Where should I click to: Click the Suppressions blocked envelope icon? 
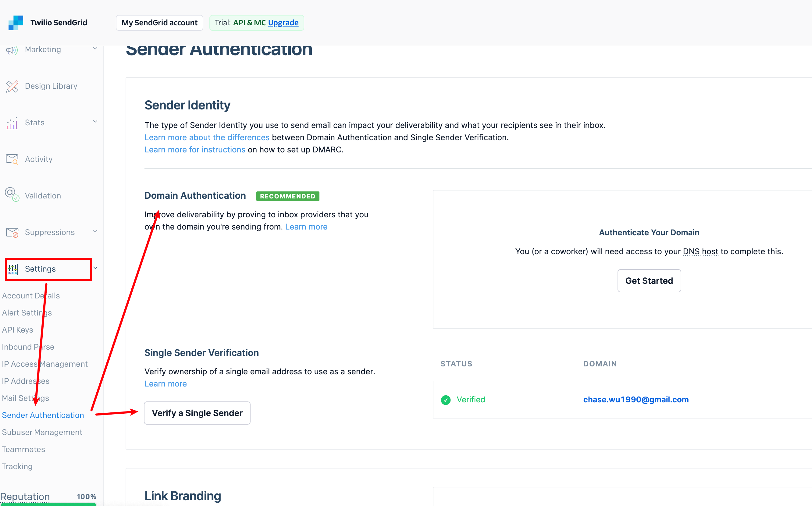pos(12,232)
